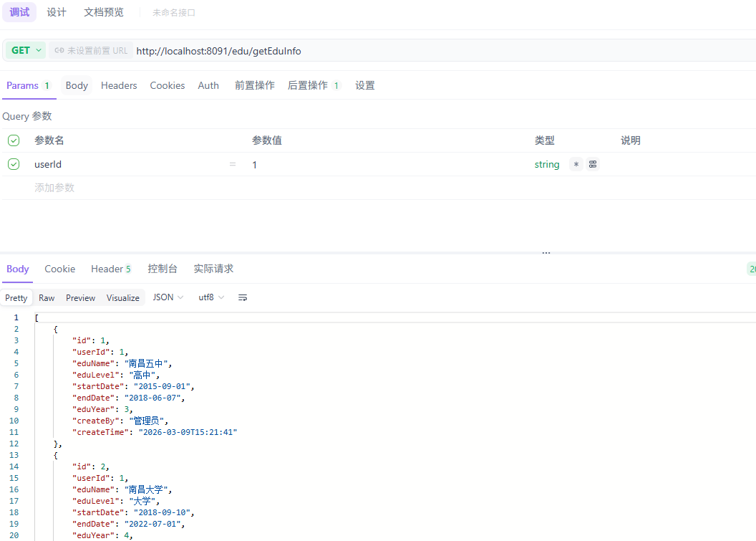Select the Preview view button
756x541 pixels.
(x=80, y=298)
